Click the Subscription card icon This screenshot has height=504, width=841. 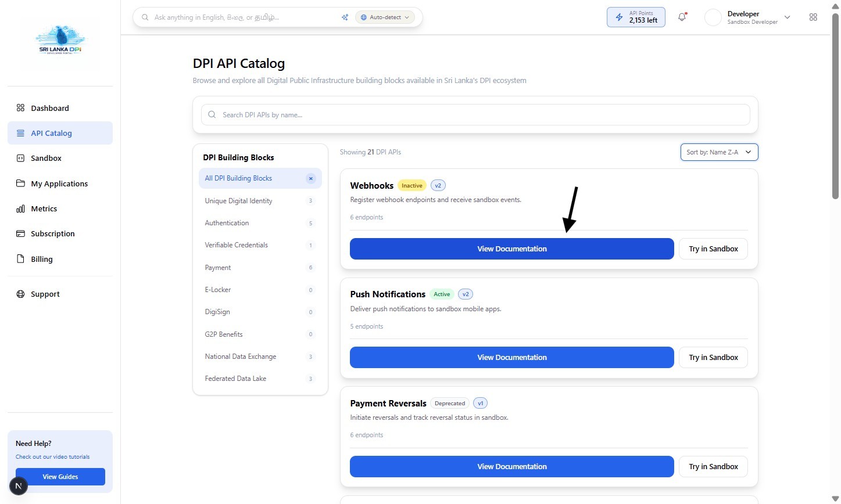pyautogui.click(x=20, y=233)
